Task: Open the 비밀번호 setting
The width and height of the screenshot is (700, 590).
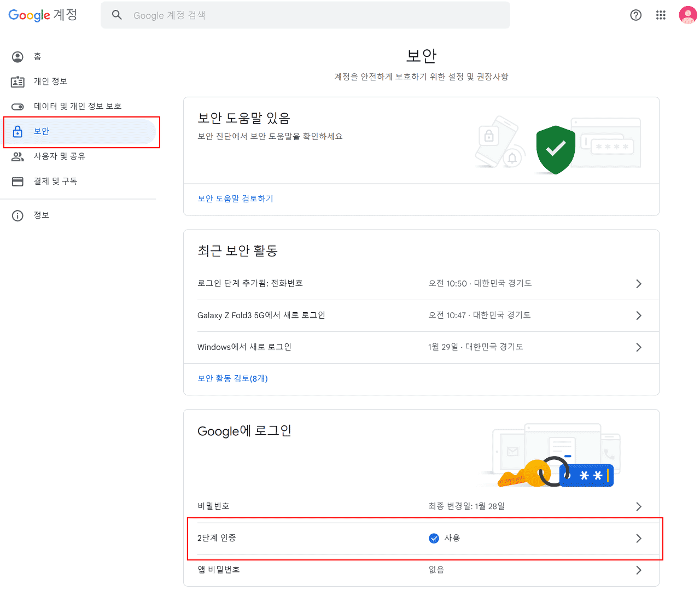Action: [x=421, y=507]
